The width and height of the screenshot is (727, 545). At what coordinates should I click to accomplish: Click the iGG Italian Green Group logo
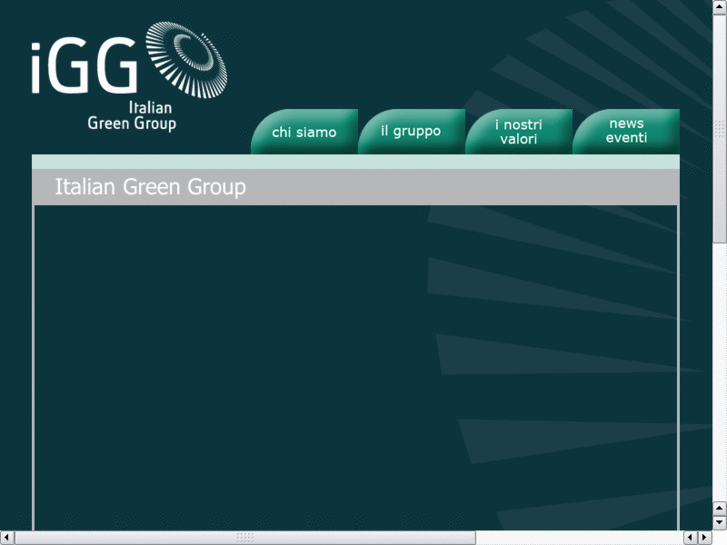coord(129,77)
